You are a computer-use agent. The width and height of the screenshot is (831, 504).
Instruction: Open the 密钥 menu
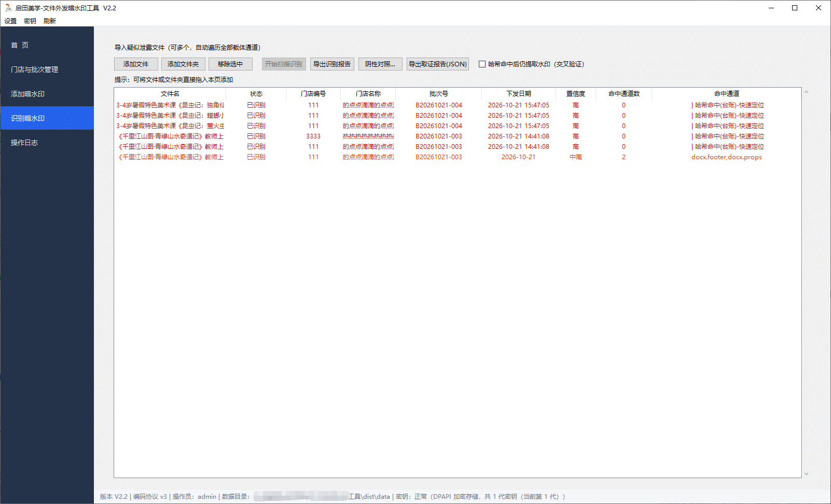click(x=30, y=21)
